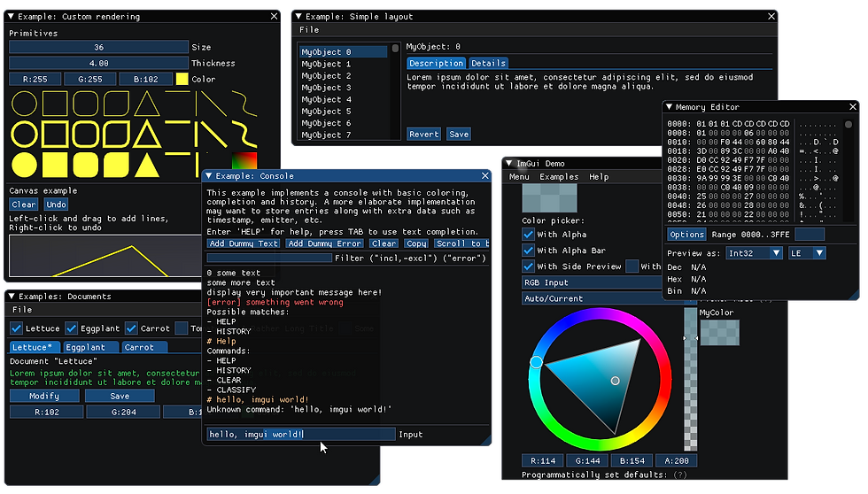Open the RGB Input combo box
The width and height of the screenshot is (868, 494).
pyautogui.click(x=592, y=282)
